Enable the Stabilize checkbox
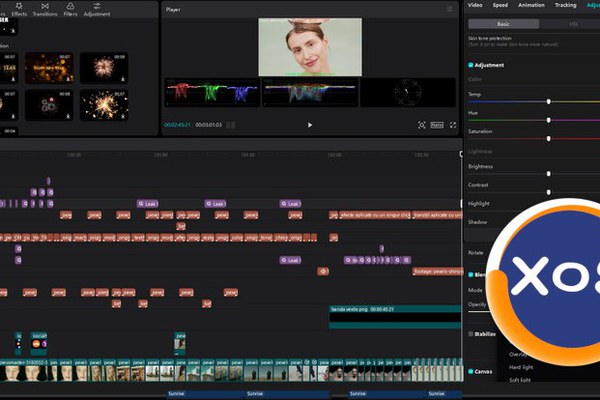Image resolution: width=600 pixels, height=400 pixels. (x=471, y=334)
